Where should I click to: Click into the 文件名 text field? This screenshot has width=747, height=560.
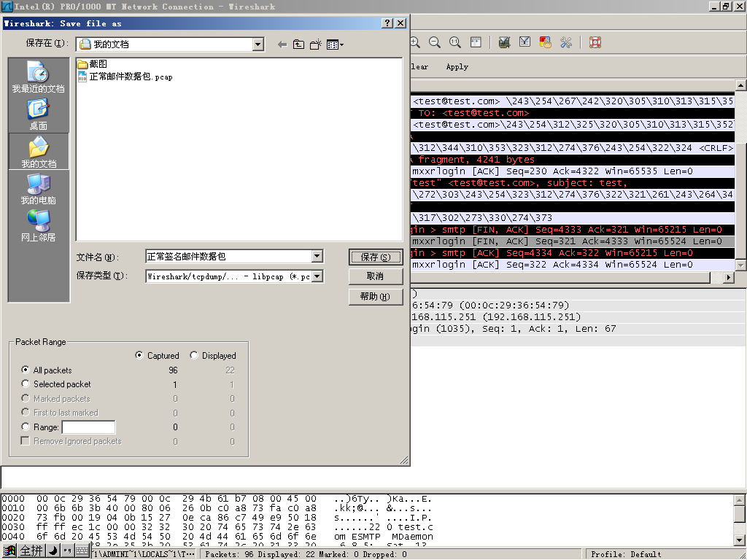[228, 256]
